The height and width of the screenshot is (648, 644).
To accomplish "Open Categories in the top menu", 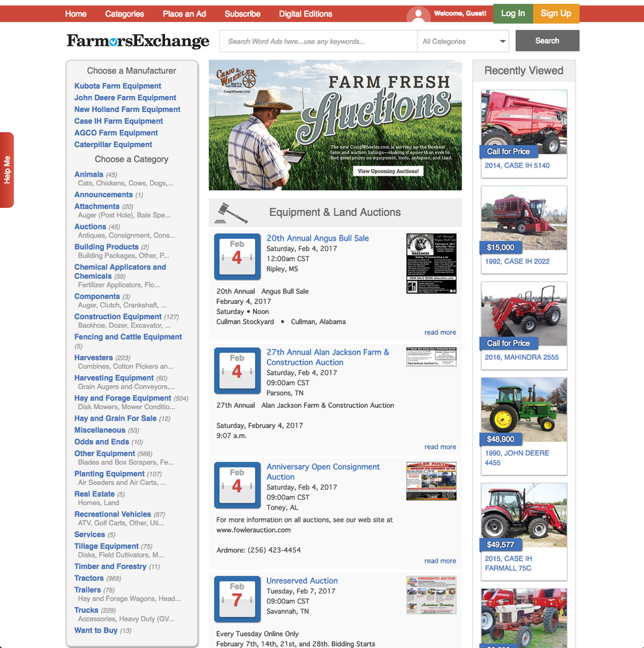I will point(124,14).
